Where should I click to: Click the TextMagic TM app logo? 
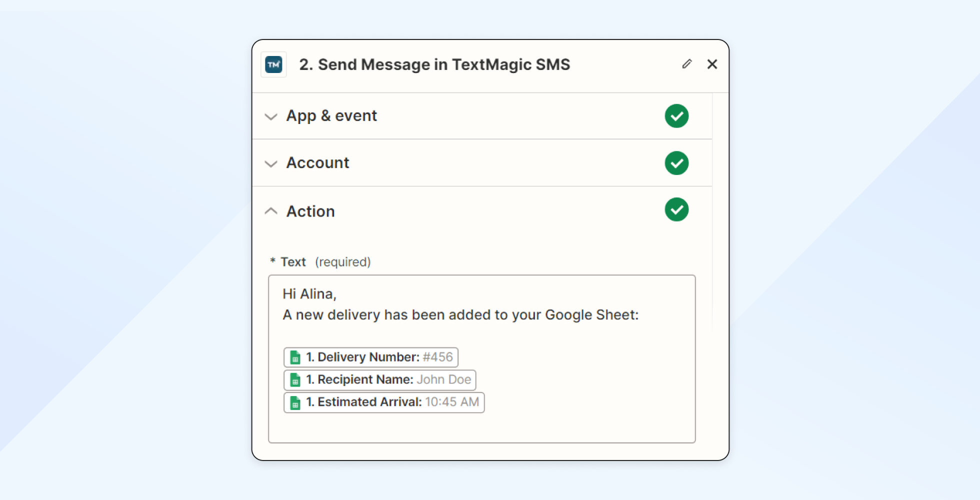click(273, 64)
